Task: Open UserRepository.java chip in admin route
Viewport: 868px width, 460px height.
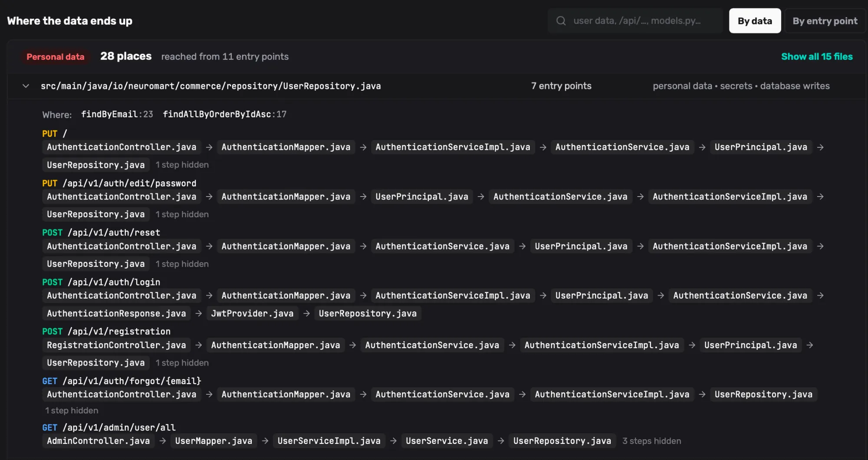Action: (562, 441)
